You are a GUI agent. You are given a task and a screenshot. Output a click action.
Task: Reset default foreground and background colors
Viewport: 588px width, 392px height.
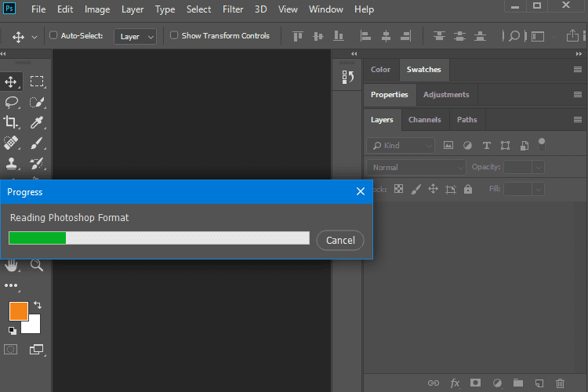13,331
